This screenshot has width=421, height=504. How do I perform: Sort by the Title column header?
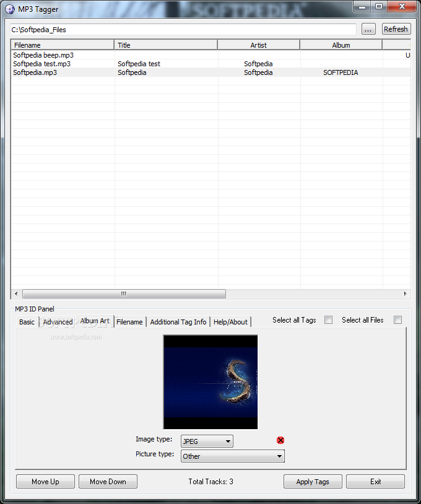coord(166,45)
